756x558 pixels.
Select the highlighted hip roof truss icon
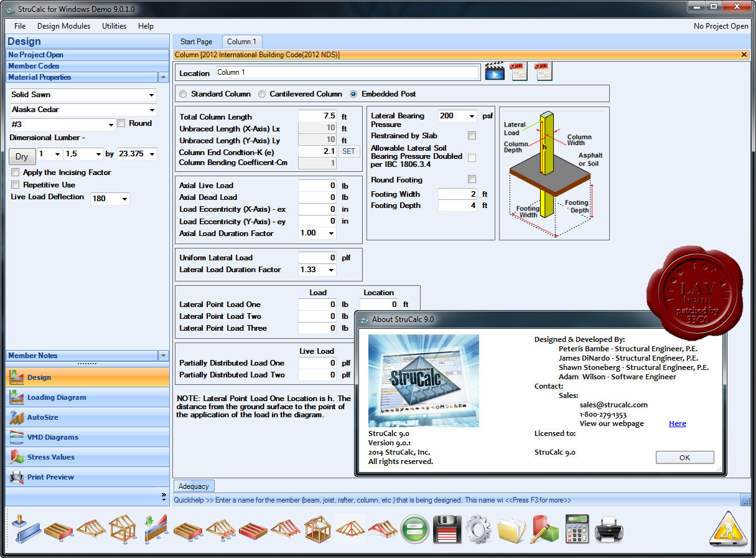[350, 529]
